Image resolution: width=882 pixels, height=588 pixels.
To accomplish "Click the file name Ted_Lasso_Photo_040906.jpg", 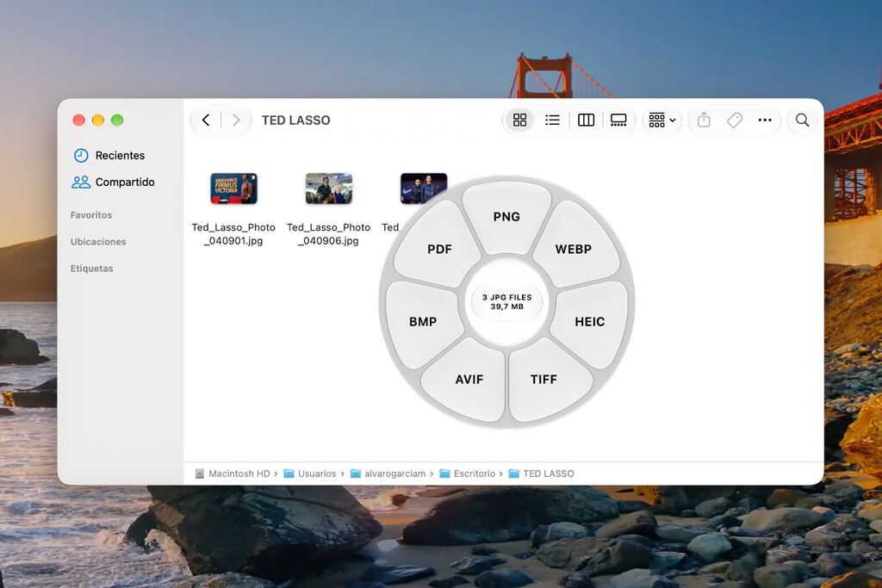I will point(328,234).
